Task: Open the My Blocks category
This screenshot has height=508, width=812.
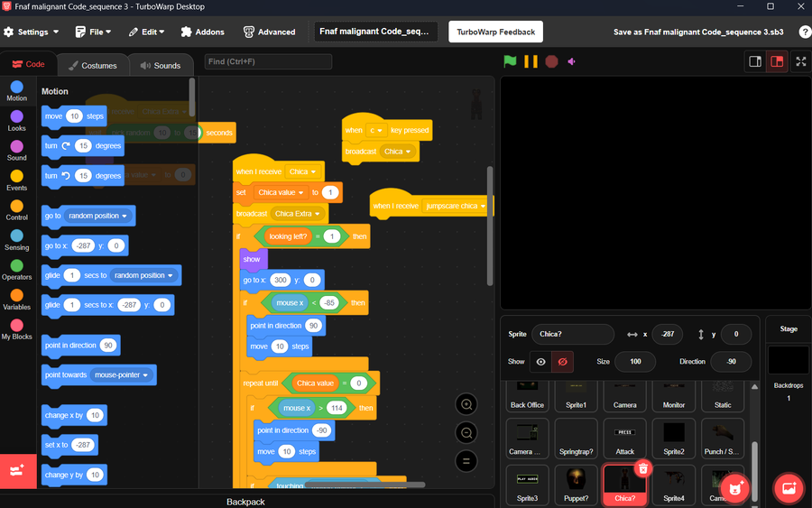Action: (x=16, y=328)
